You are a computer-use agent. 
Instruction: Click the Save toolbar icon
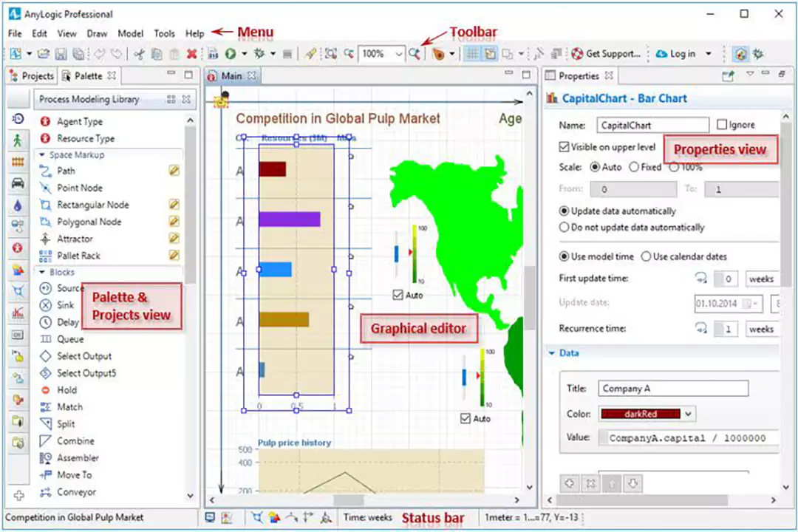click(x=61, y=53)
